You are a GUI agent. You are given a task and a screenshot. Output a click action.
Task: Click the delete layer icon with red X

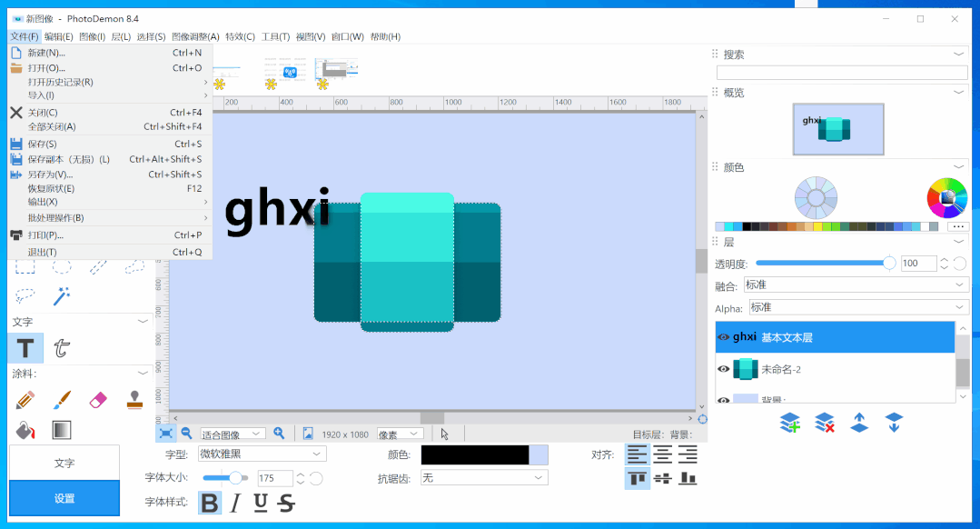click(825, 423)
